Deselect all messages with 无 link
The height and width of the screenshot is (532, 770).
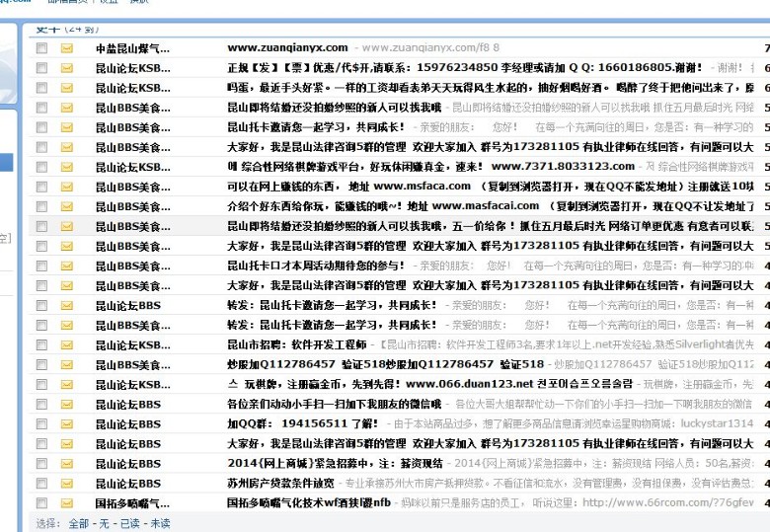(104, 523)
